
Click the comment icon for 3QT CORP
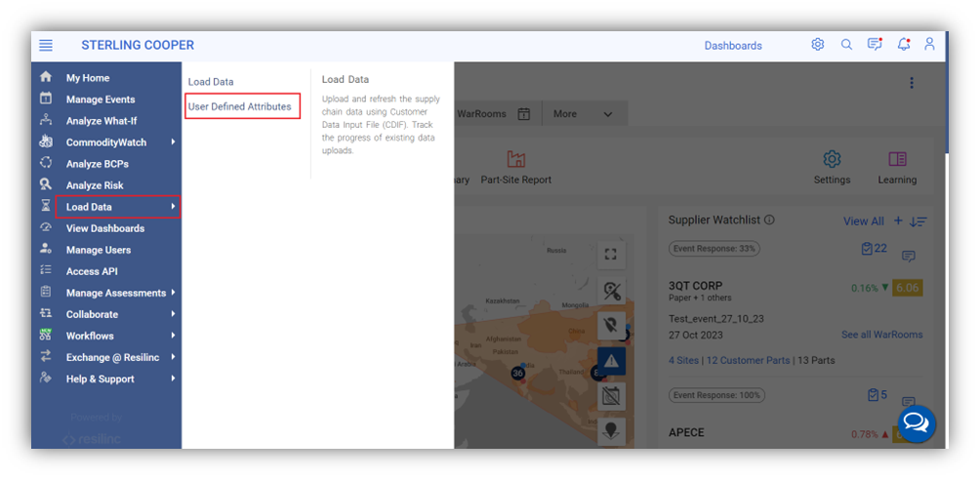click(x=909, y=257)
